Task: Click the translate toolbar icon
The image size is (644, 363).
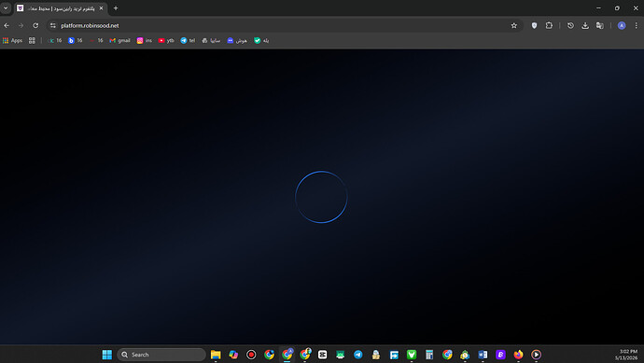Action: [x=600, y=25]
